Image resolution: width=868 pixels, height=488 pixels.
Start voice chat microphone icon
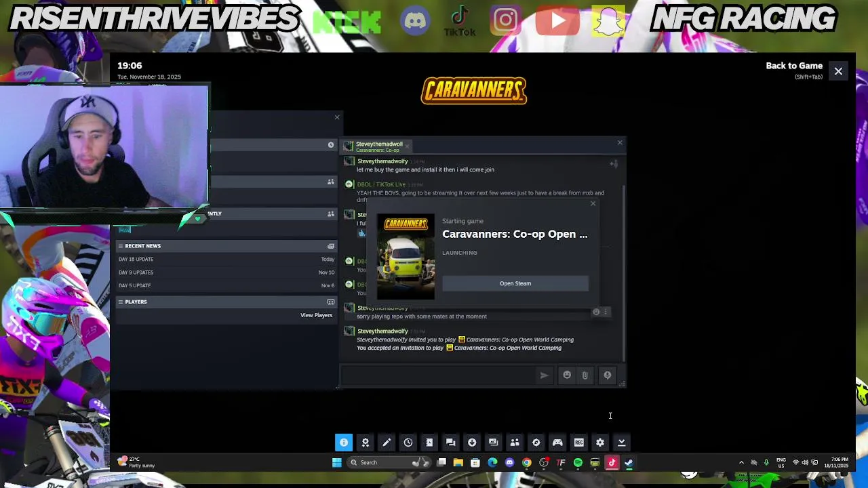[x=608, y=375]
